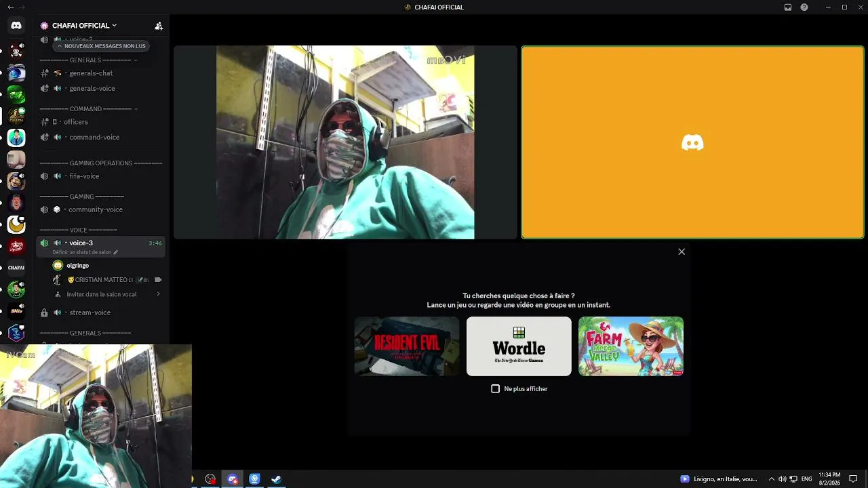Launch the Resident Evil activity card

[407, 346]
